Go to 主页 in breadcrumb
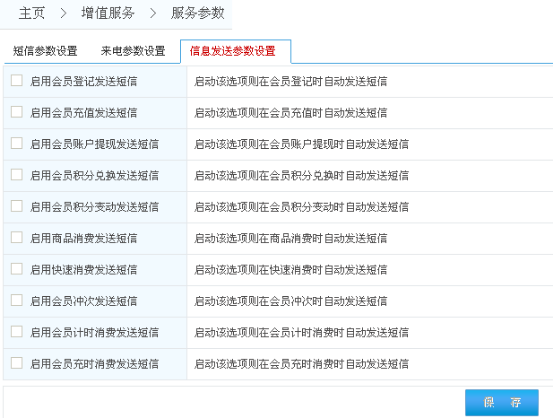The height and width of the screenshot is (418, 554). click(32, 13)
